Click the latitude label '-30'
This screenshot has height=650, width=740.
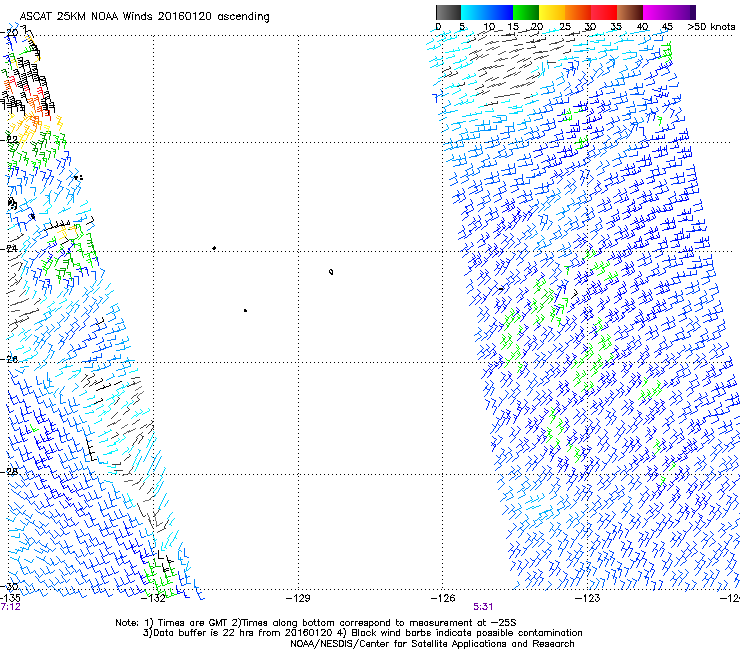pos(9,586)
